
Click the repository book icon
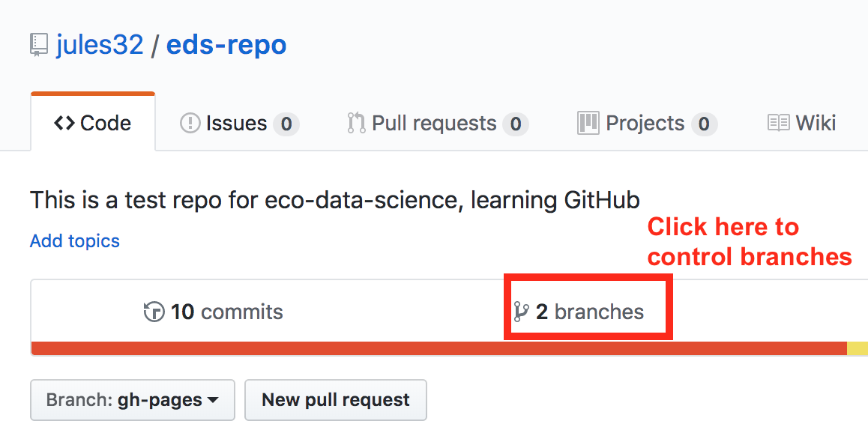tap(38, 46)
